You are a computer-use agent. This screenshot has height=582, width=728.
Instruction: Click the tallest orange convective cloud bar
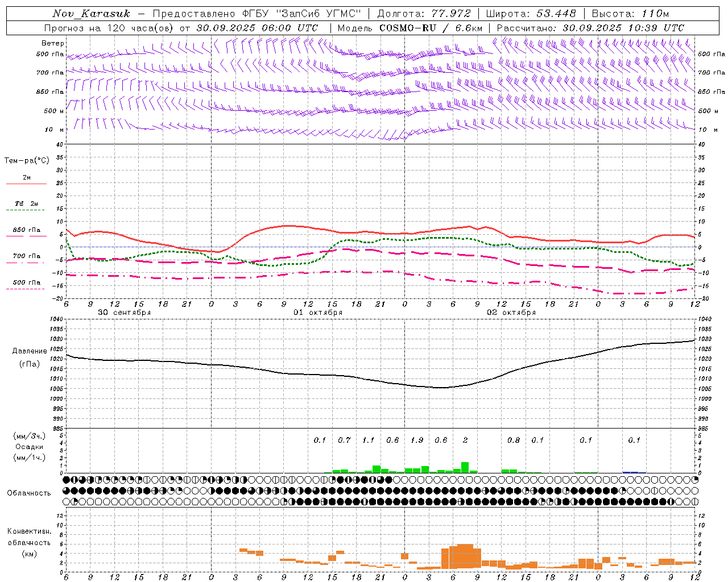click(465, 556)
